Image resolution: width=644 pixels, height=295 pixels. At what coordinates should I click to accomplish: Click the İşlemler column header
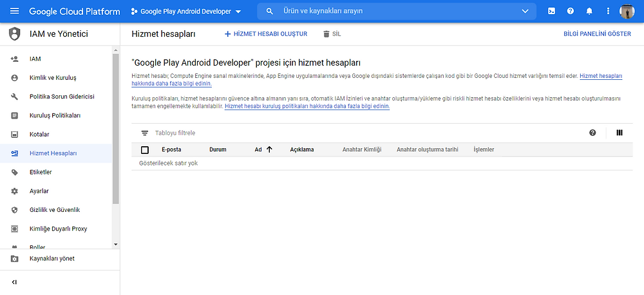pos(484,149)
